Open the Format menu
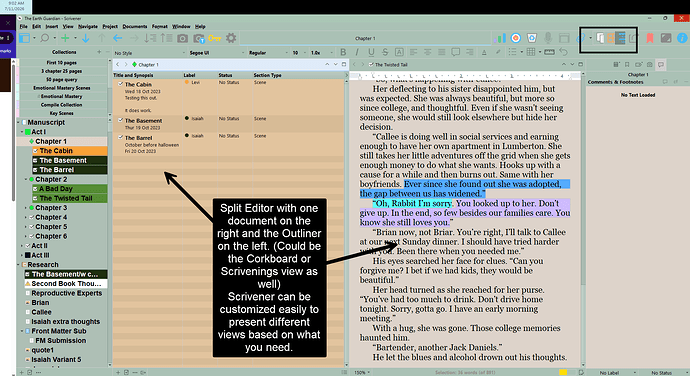 pyautogui.click(x=160, y=26)
